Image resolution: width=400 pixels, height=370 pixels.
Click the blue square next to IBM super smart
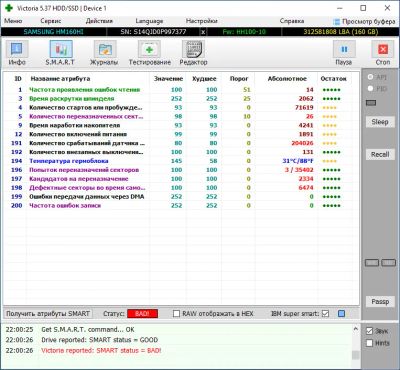[x=341, y=314]
